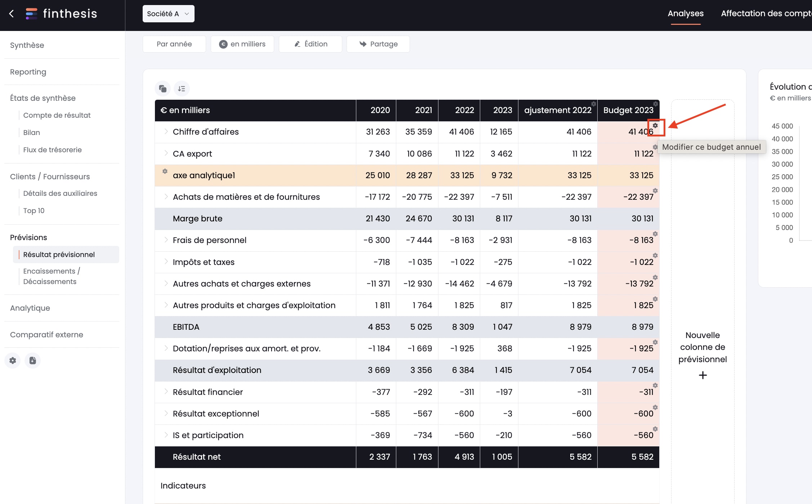
Task: Select the 'Par année' tab
Action: [173, 44]
